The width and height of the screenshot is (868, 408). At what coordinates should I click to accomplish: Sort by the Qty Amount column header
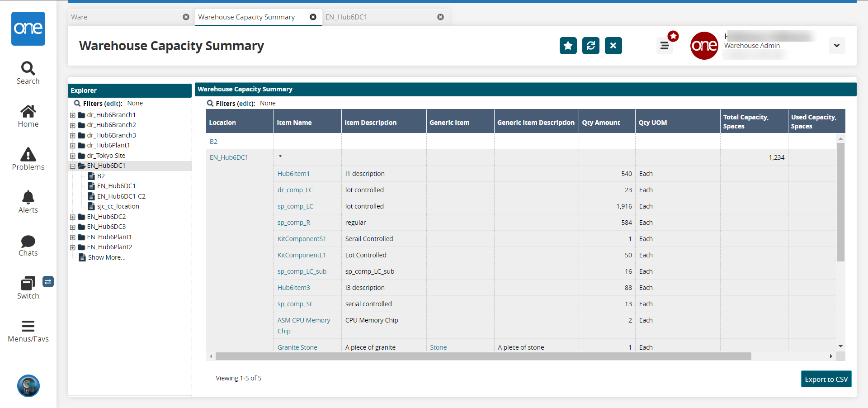[x=601, y=123]
